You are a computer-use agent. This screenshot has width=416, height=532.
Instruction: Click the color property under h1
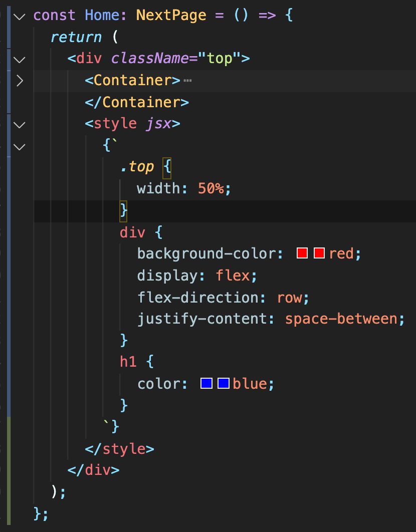point(158,384)
